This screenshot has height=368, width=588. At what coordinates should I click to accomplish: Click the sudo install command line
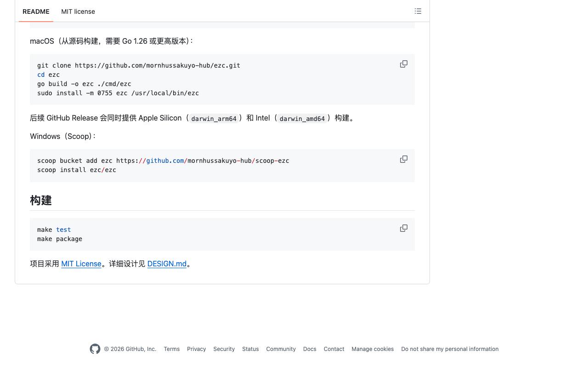(118, 93)
